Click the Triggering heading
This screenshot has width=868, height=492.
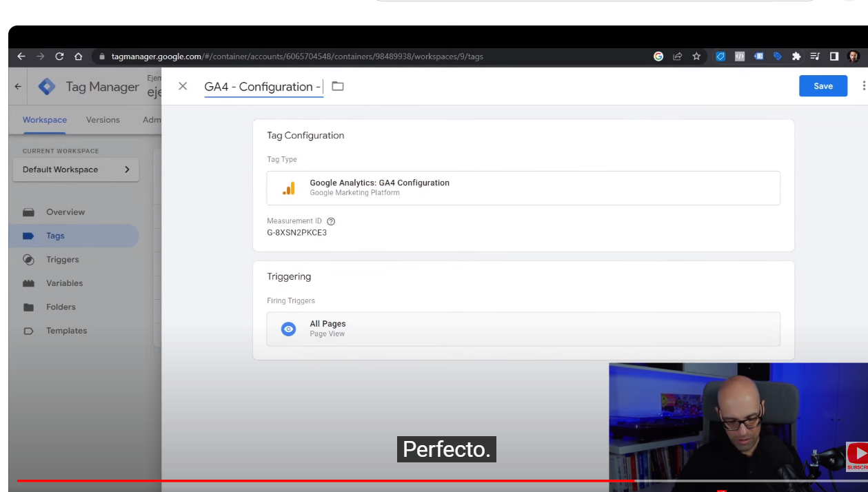[289, 276]
